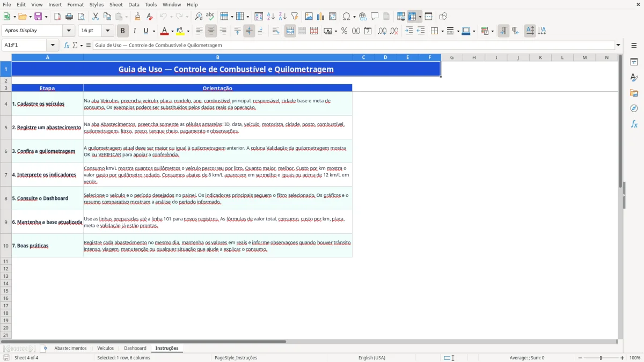Click the Save document icon

click(x=38, y=17)
